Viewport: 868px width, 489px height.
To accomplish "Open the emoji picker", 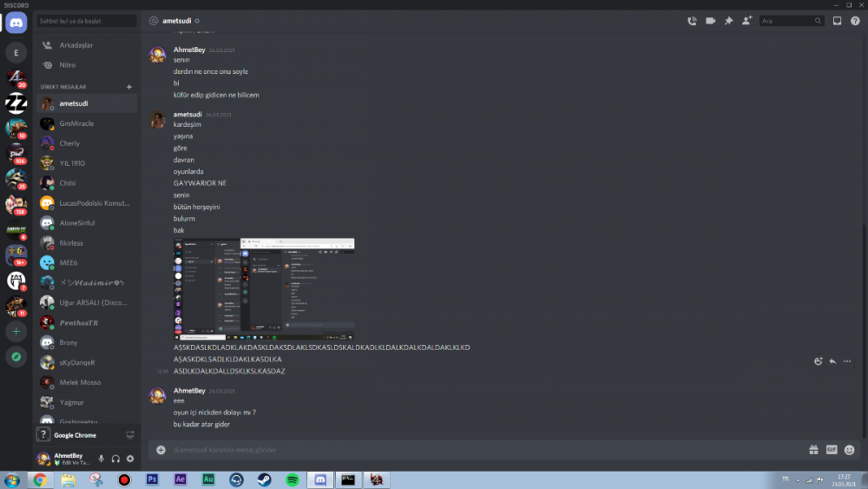I will (849, 450).
